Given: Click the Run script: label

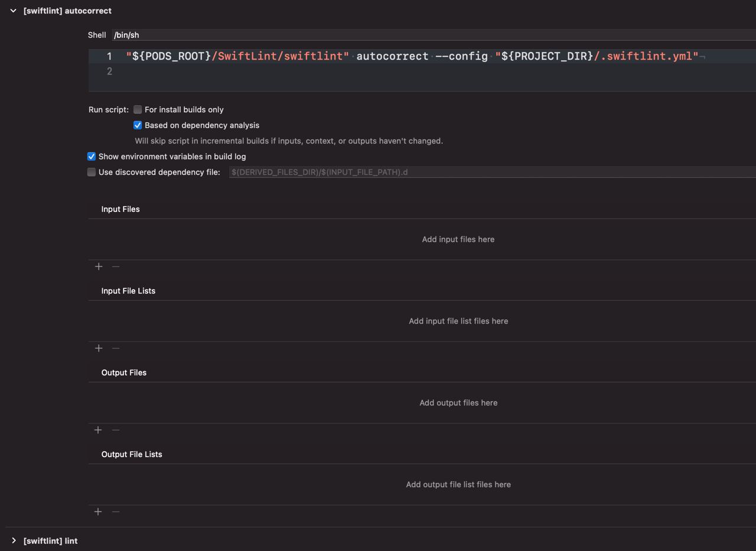Looking at the screenshot, I should pyautogui.click(x=109, y=109).
